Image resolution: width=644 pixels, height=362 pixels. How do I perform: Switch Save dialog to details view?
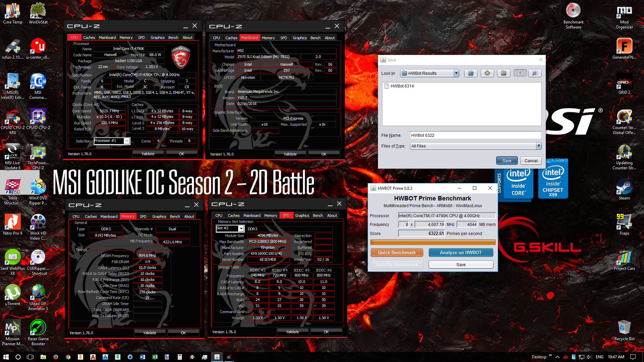coord(535,73)
